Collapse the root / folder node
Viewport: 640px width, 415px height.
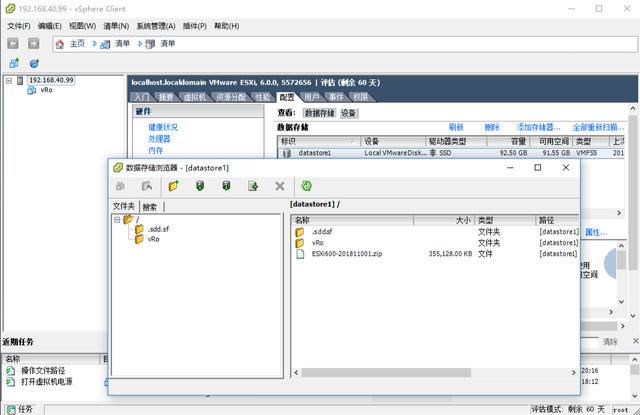pos(117,220)
